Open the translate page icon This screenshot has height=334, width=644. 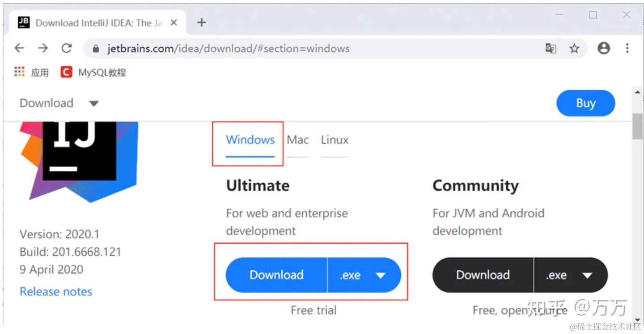click(551, 48)
